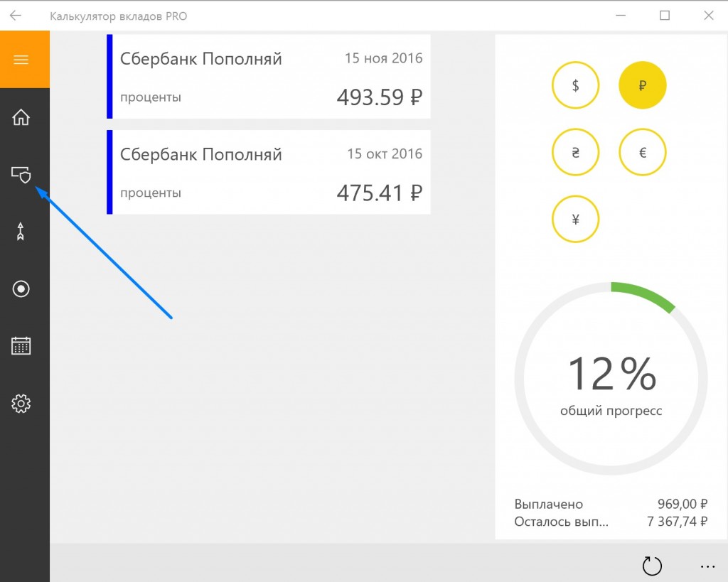728x582 pixels.
Task: Toggle the ruble currency filter
Action: click(x=642, y=86)
